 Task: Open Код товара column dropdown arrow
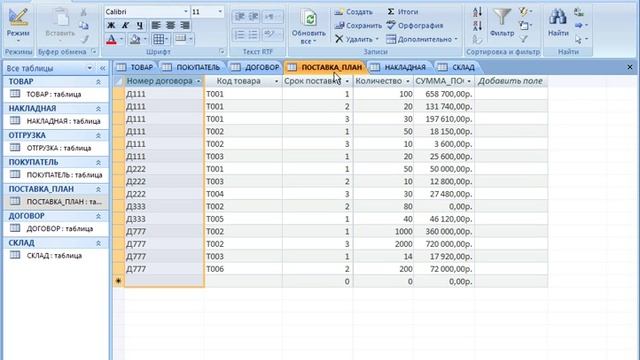[276, 81]
